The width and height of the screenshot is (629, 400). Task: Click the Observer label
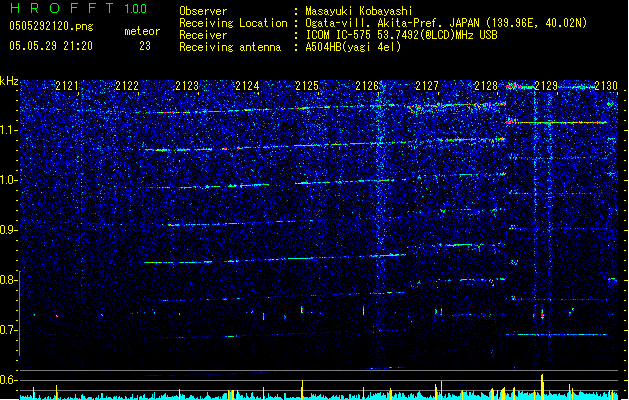pos(203,11)
